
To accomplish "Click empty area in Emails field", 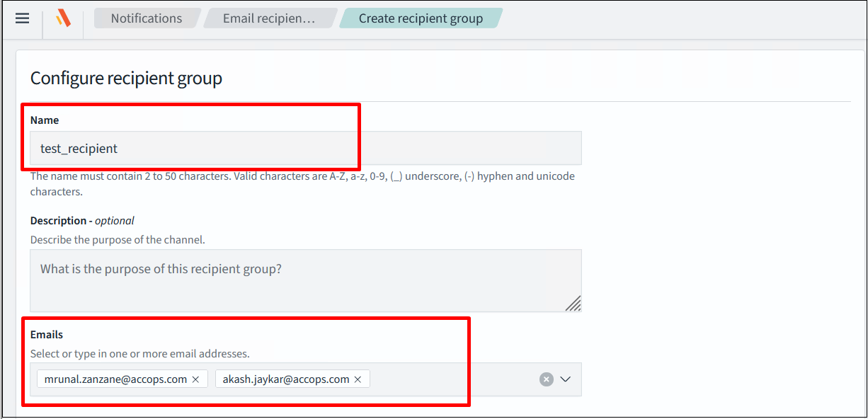I will pyautogui.click(x=453, y=379).
